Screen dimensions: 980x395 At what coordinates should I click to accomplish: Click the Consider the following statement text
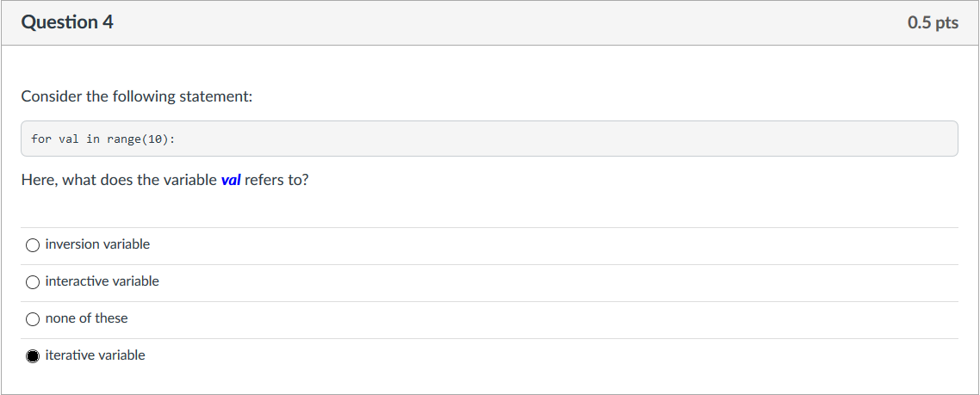137,96
